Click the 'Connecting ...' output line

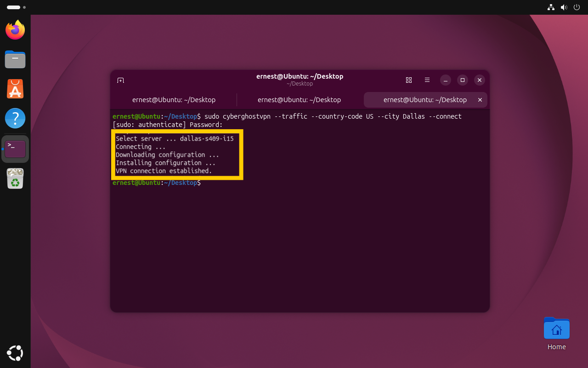click(141, 147)
